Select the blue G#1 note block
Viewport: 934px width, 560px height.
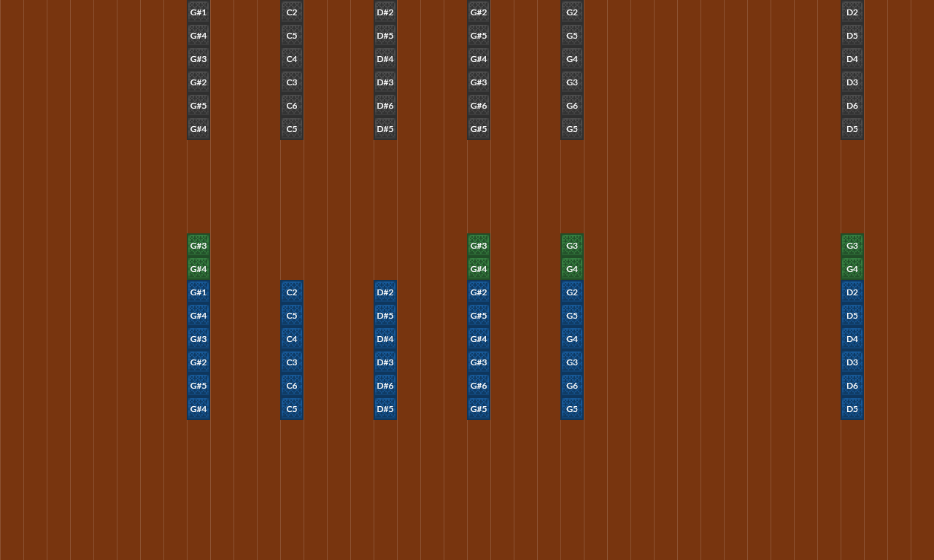tap(198, 292)
